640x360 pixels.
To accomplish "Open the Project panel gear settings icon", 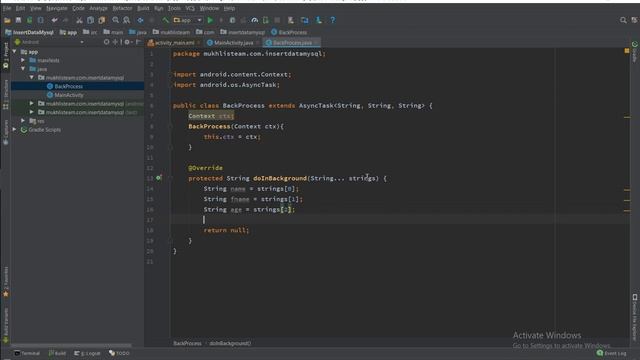I will (127, 42).
